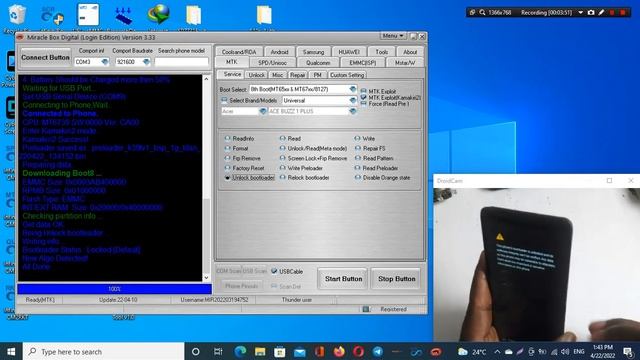
Task: Toggle the Force (Read Pre) checkbox
Action: click(363, 104)
